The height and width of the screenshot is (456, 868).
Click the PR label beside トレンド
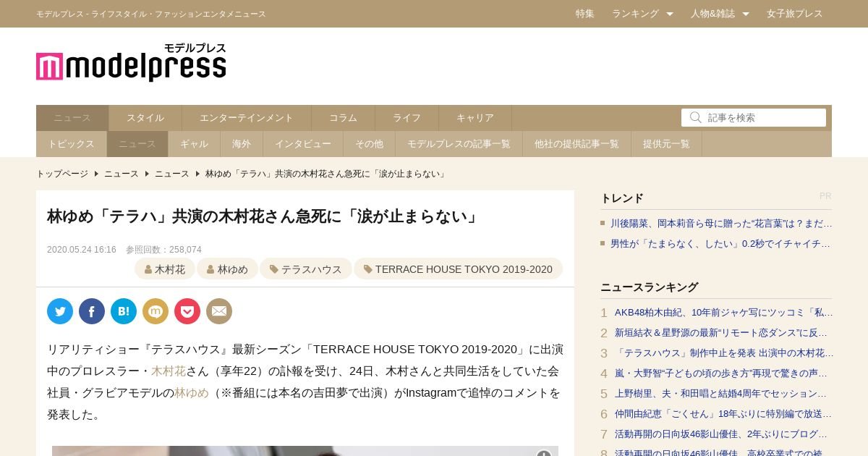pos(825,196)
